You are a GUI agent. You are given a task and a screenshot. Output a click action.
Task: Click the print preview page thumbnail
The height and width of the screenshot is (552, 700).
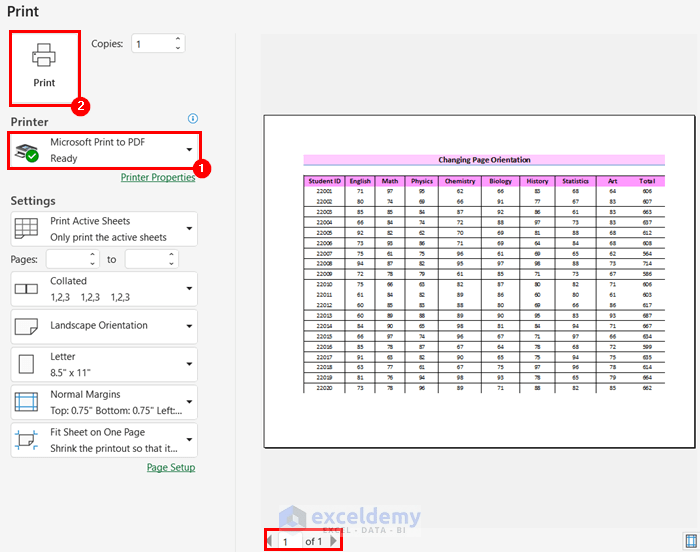point(479,281)
